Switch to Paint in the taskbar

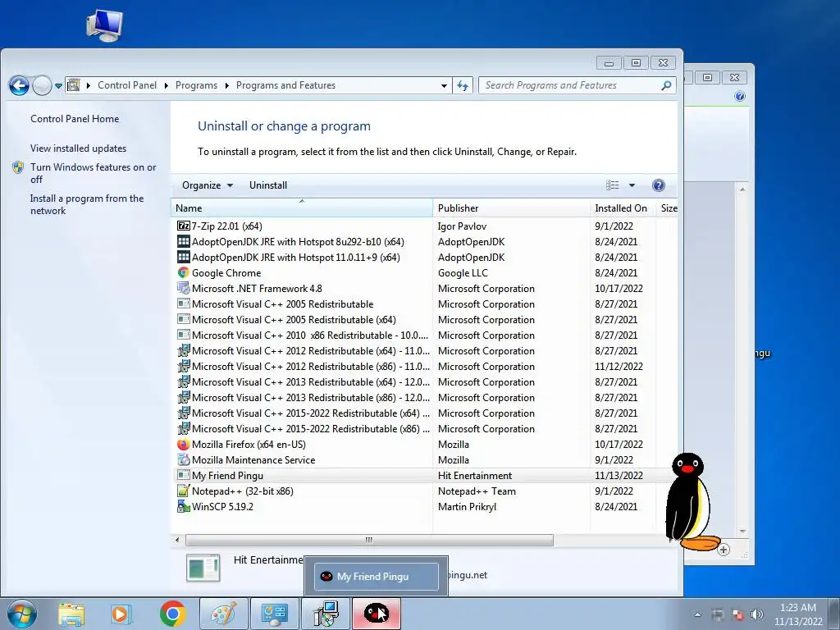tap(224, 614)
